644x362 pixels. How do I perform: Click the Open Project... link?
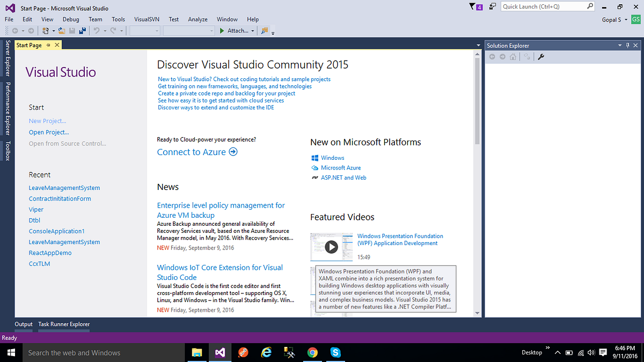[x=49, y=132]
